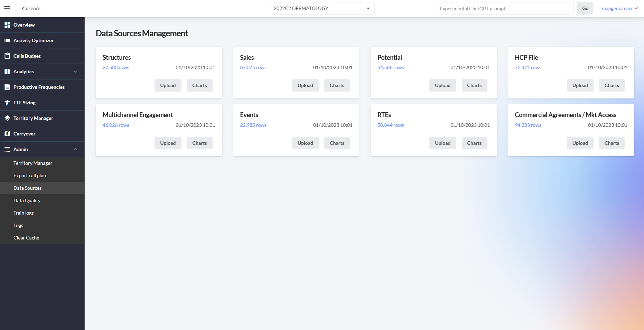Click the 94.383 rows link

(528, 125)
